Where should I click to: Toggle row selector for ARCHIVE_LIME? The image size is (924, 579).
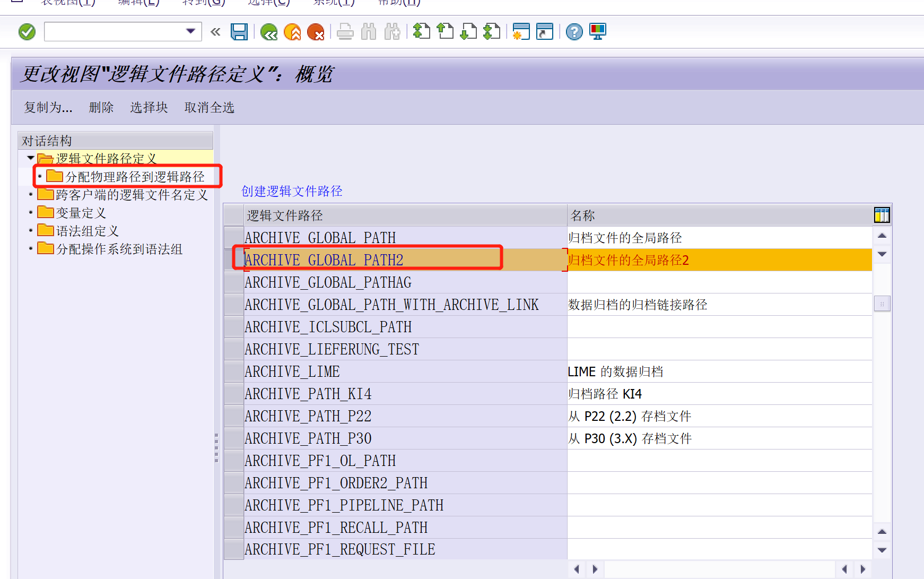pyautogui.click(x=234, y=371)
